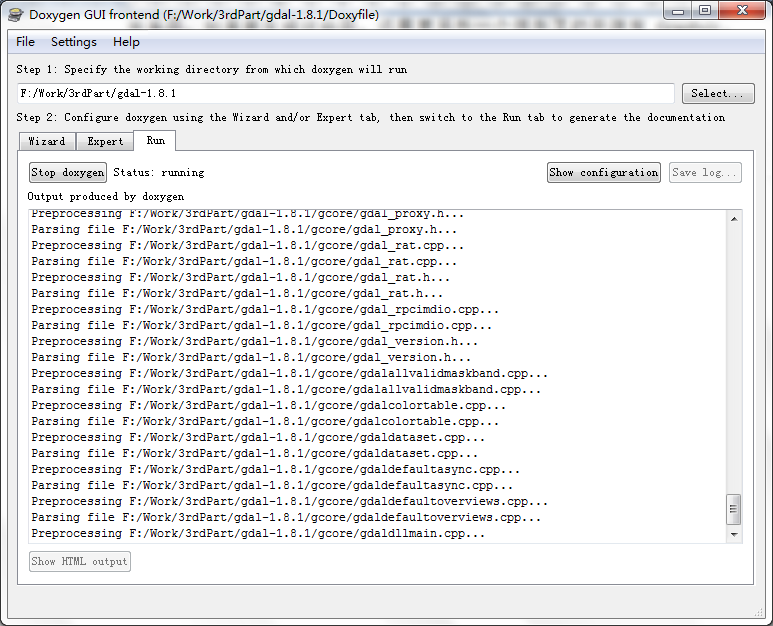Viewport: 773px width, 626px height.
Task: Click the line 'Parsing file ...gdal_proxy.h...'
Action: (x=244, y=230)
